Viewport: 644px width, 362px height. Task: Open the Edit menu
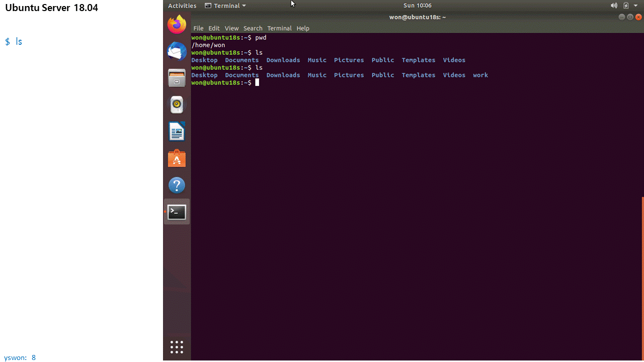[214, 28]
